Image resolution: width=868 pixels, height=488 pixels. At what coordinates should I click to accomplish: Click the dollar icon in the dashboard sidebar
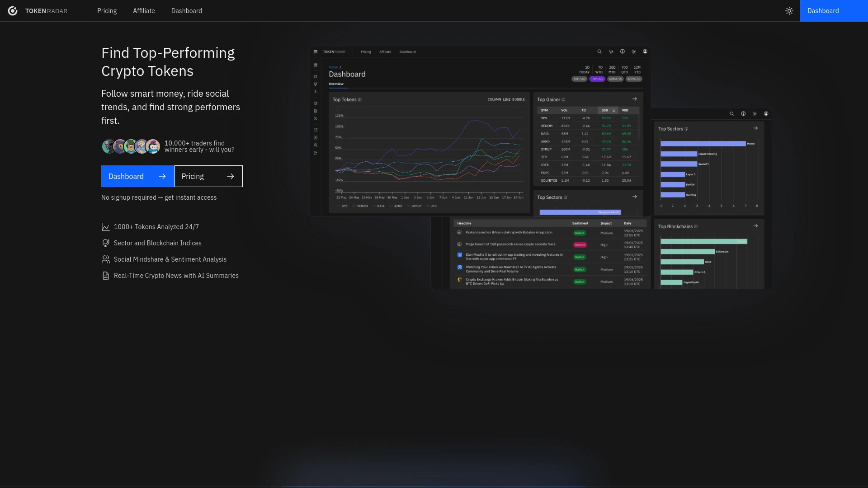pos(316,91)
